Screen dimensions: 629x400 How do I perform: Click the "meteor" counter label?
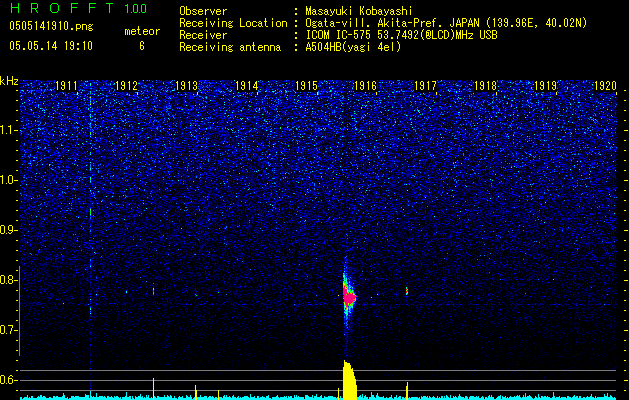142,31
